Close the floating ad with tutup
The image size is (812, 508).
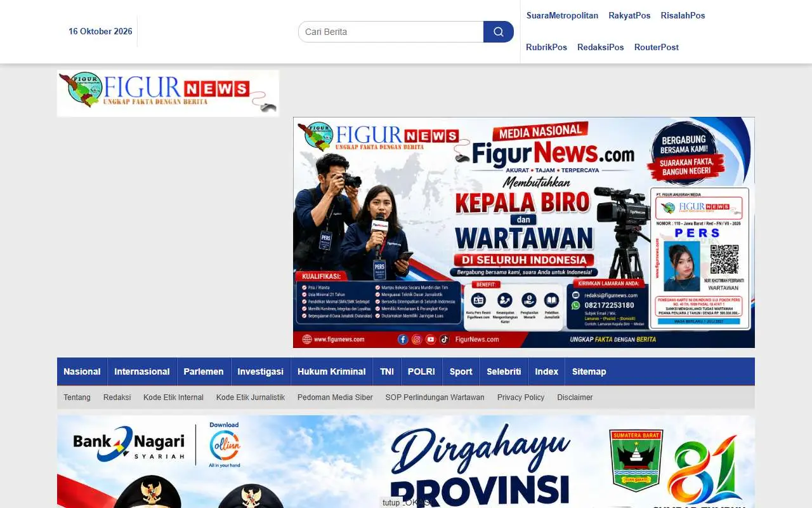391,502
